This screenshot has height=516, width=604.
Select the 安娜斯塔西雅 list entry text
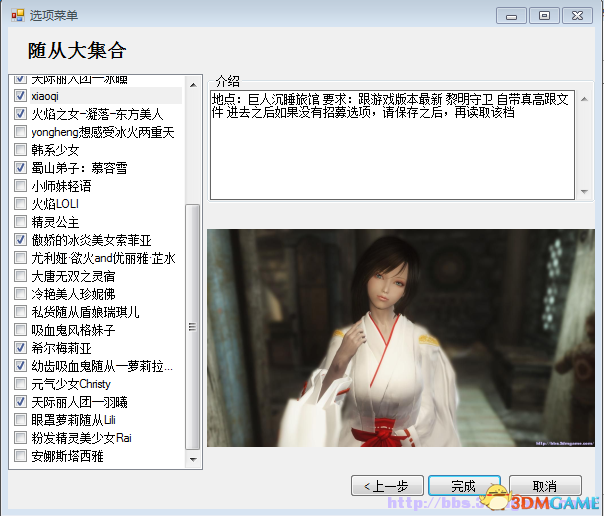pyautogui.click(x=67, y=456)
